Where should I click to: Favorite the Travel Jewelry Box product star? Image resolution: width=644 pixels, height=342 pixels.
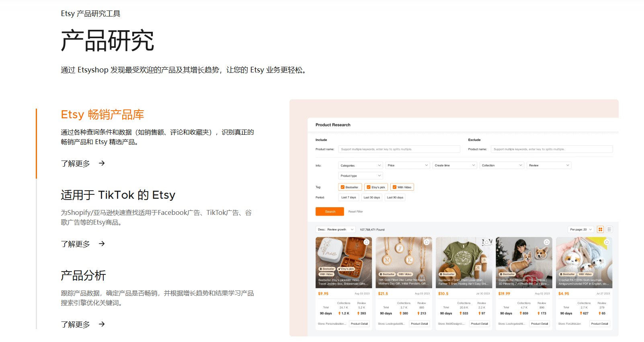click(x=367, y=242)
